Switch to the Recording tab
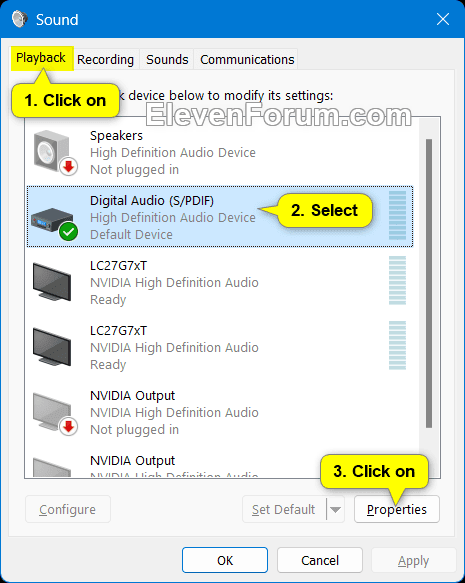Image resolution: width=465 pixels, height=583 pixels. [106, 59]
